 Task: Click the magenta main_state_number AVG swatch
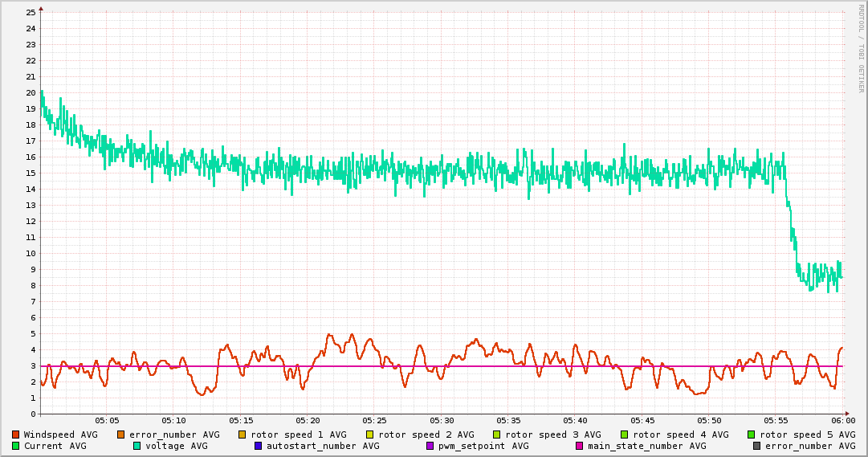tap(580, 446)
